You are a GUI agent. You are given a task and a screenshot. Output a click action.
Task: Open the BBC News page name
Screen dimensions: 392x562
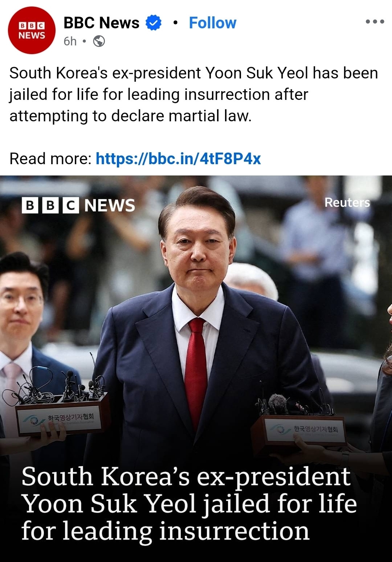coord(101,23)
